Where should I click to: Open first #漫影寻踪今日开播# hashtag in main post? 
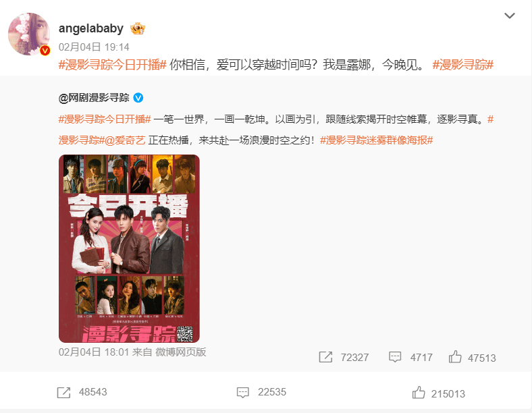tap(113, 64)
